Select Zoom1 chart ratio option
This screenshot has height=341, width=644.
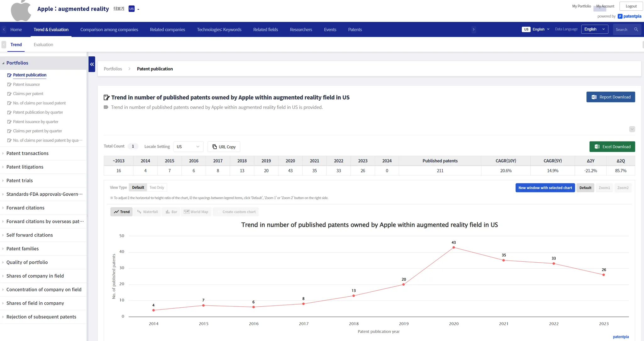click(604, 188)
